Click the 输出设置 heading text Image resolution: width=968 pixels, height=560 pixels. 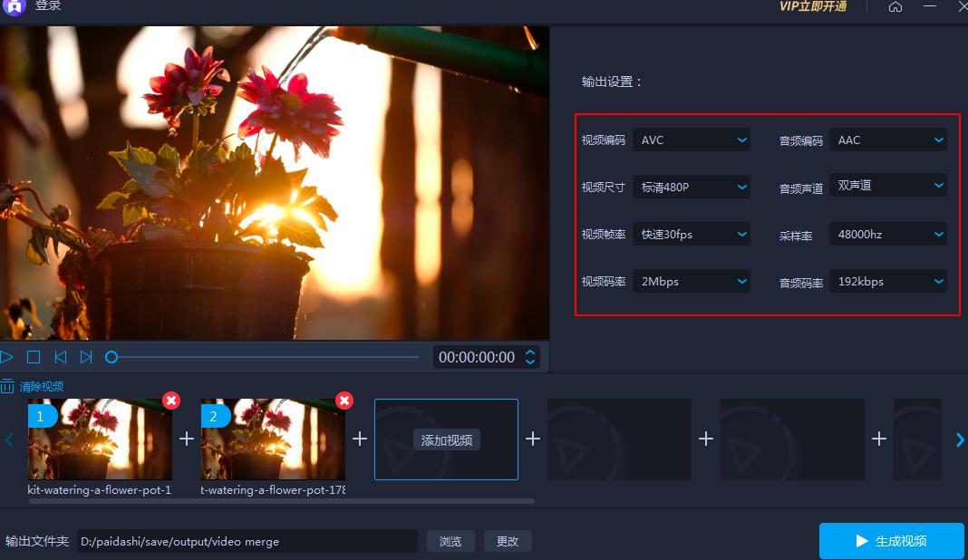[x=612, y=82]
